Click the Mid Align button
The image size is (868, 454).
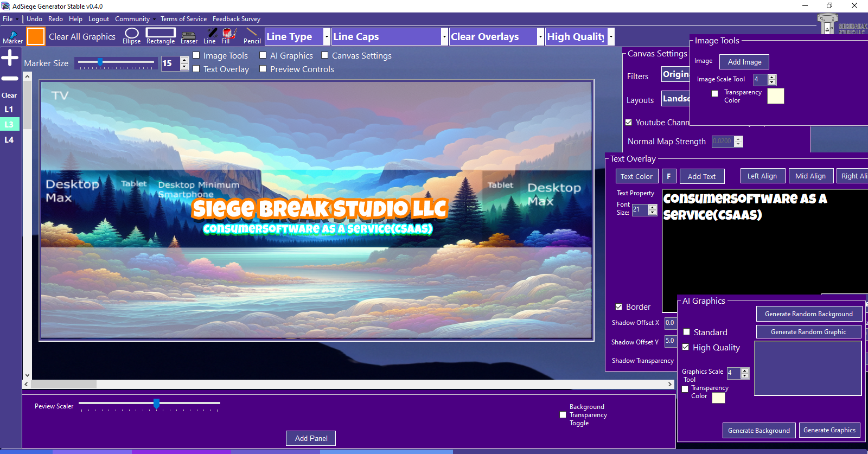pyautogui.click(x=810, y=176)
